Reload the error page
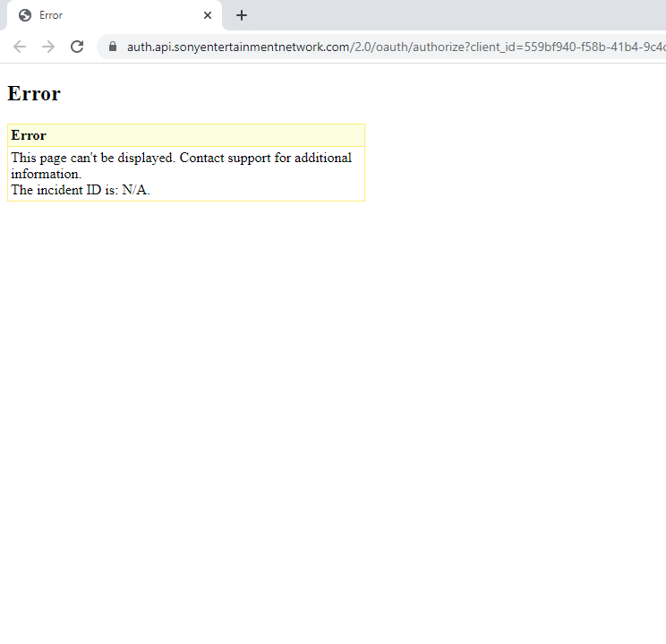This screenshot has width=666, height=644. pos(77,47)
